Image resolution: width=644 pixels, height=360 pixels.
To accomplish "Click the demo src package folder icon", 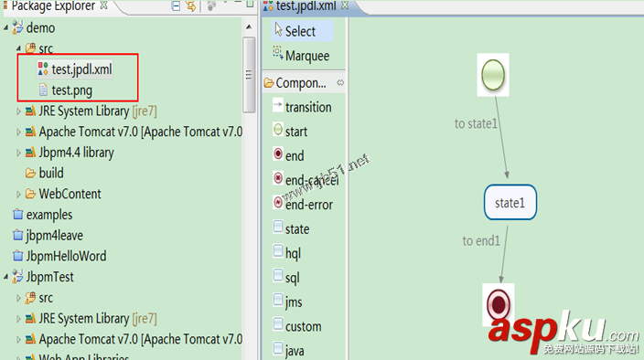I will tap(30, 48).
